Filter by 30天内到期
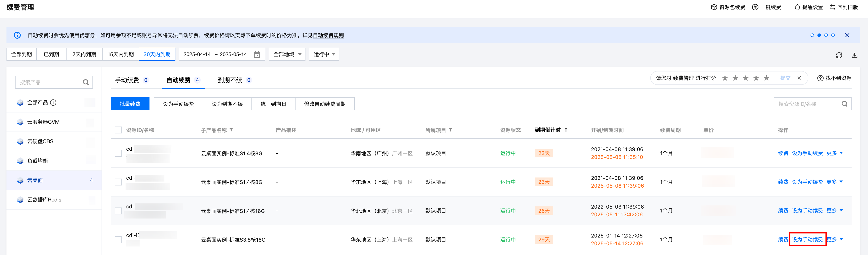Viewport: 868px width, 255px height. (157, 54)
